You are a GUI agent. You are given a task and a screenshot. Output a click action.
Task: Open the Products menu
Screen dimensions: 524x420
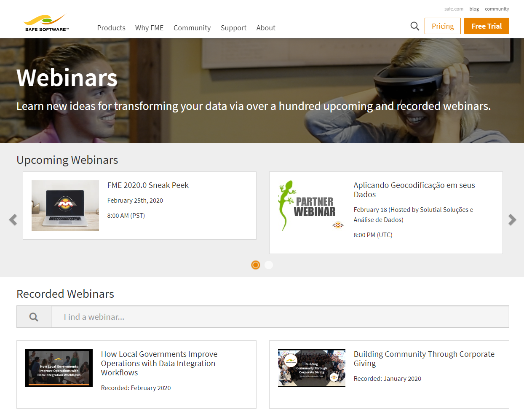tap(111, 28)
